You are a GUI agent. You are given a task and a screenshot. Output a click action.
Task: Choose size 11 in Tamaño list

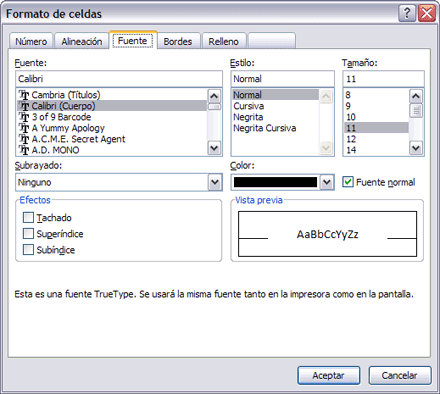(376, 128)
